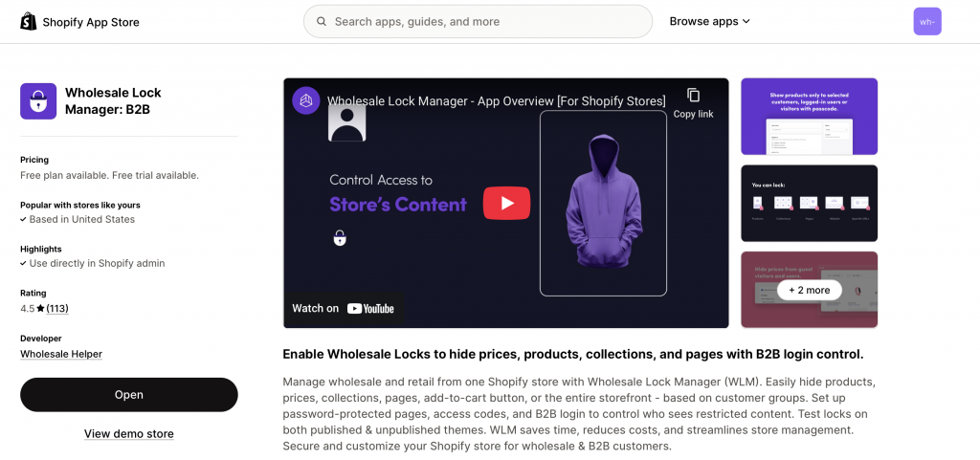Open the dark 'You can lock' screenshot thumbnail
This screenshot has height=460, width=980.
pyautogui.click(x=809, y=203)
